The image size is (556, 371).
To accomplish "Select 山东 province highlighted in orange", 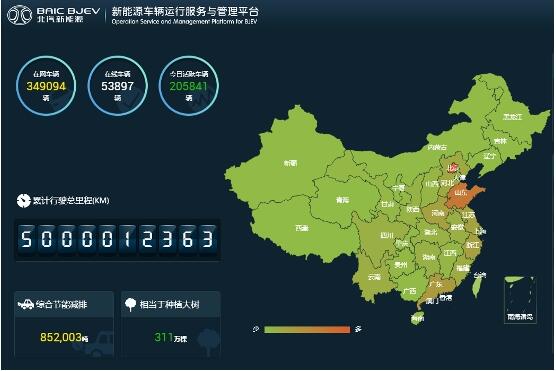I will point(463,195).
